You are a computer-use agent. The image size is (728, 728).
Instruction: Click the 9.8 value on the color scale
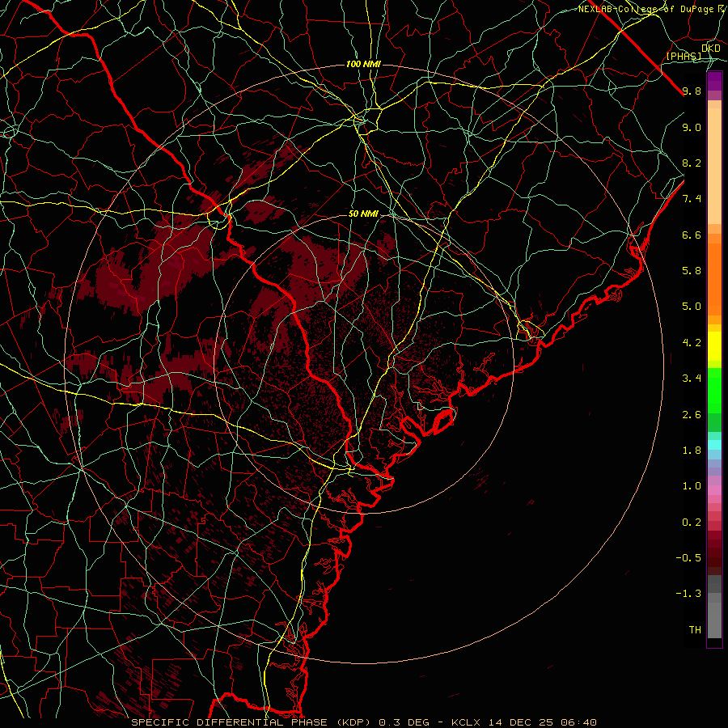click(x=692, y=91)
